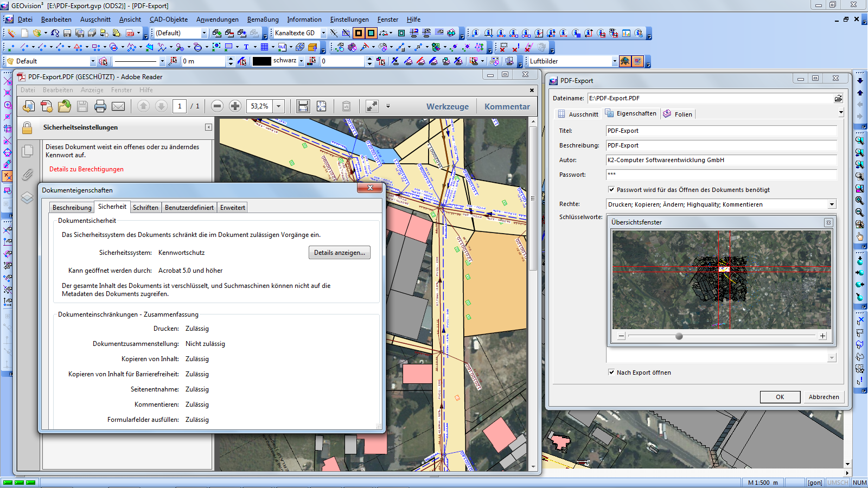This screenshot has width=868, height=488.
Task: Click fit page width icon in Adobe Reader
Action: point(303,106)
